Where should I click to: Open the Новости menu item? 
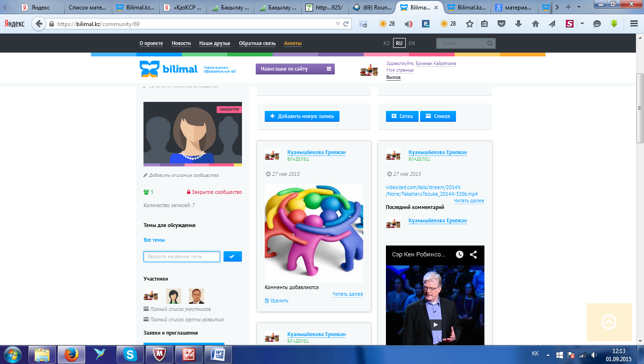coord(181,43)
